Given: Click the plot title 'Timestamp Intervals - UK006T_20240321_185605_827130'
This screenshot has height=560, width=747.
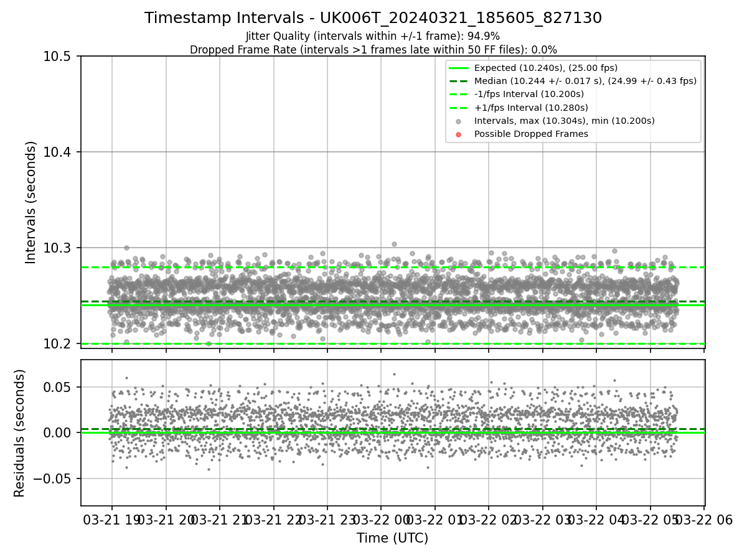Looking at the screenshot, I should pyautogui.click(x=373, y=18).
